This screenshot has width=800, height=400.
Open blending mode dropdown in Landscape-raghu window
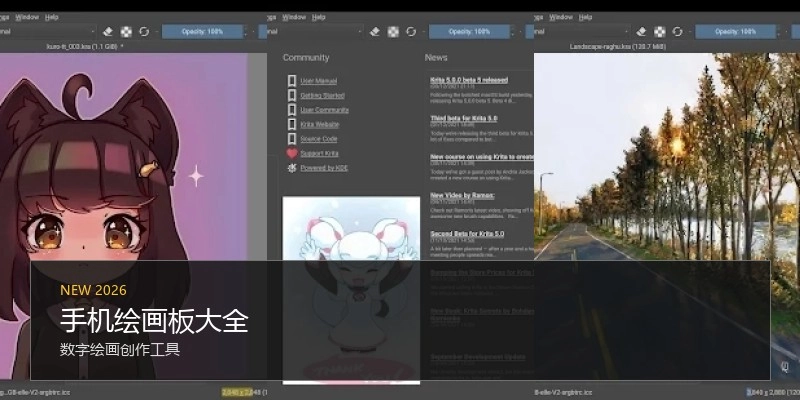[x=582, y=32]
